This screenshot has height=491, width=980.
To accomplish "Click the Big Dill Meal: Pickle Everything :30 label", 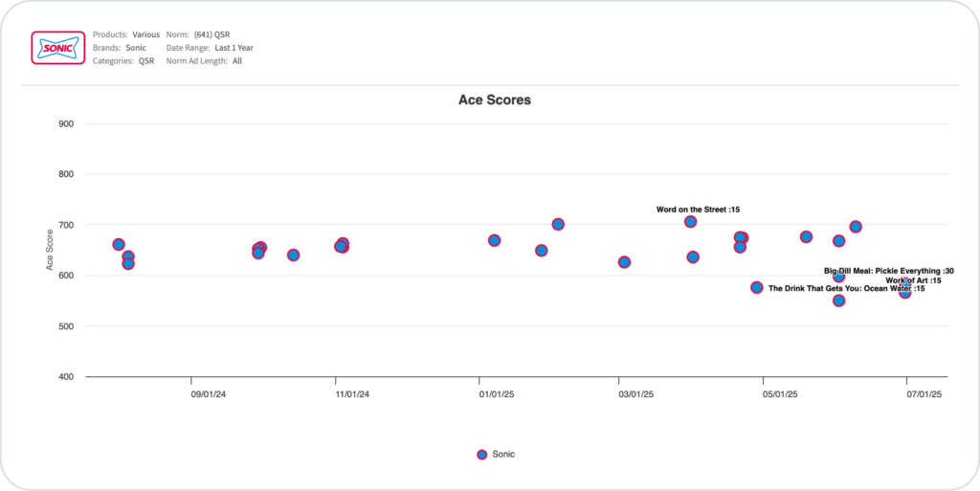I will [x=889, y=271].
